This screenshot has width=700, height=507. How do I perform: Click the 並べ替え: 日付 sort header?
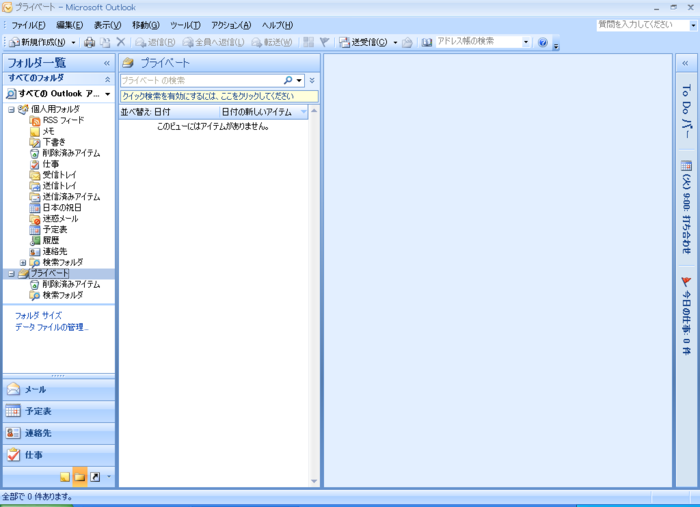coord(169,112)
